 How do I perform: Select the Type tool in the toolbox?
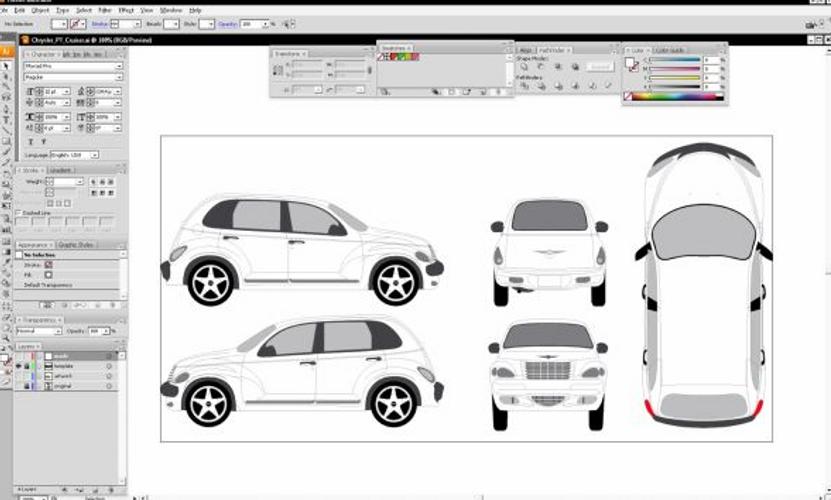click(6, 120)
